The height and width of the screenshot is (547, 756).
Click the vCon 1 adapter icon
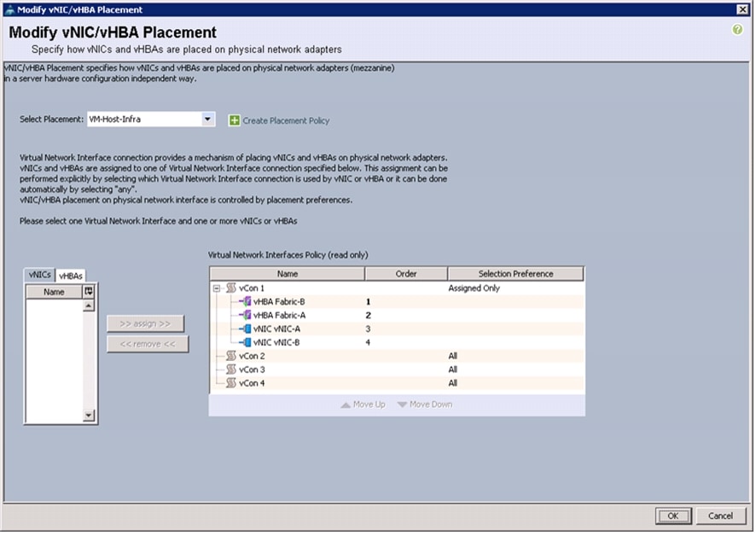click(x=231, y=288)
